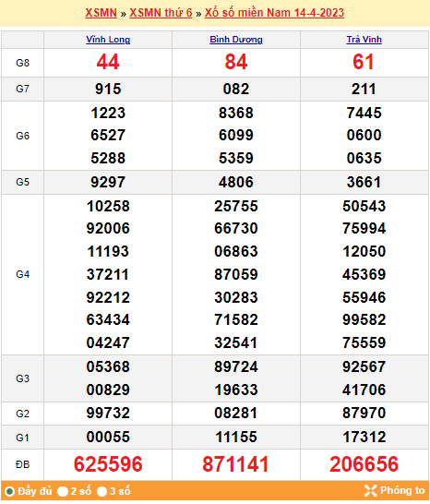Click the G2 result 08281
The image size is (430, 504).
click(236, 413)
